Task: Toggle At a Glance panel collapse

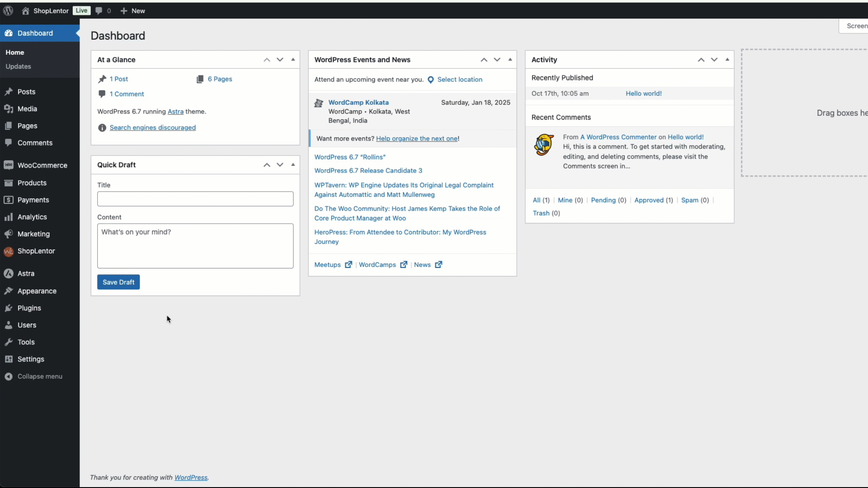Action: (x=293, y=60)
